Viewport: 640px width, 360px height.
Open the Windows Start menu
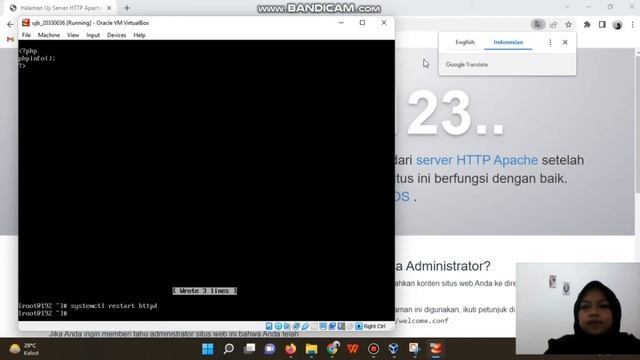(208, 349)
